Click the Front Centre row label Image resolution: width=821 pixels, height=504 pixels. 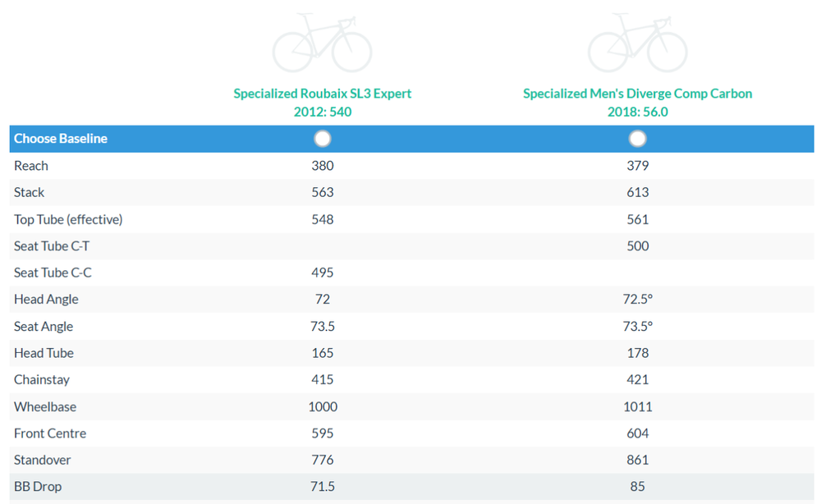pyautogui.click(x=50, y=433)
